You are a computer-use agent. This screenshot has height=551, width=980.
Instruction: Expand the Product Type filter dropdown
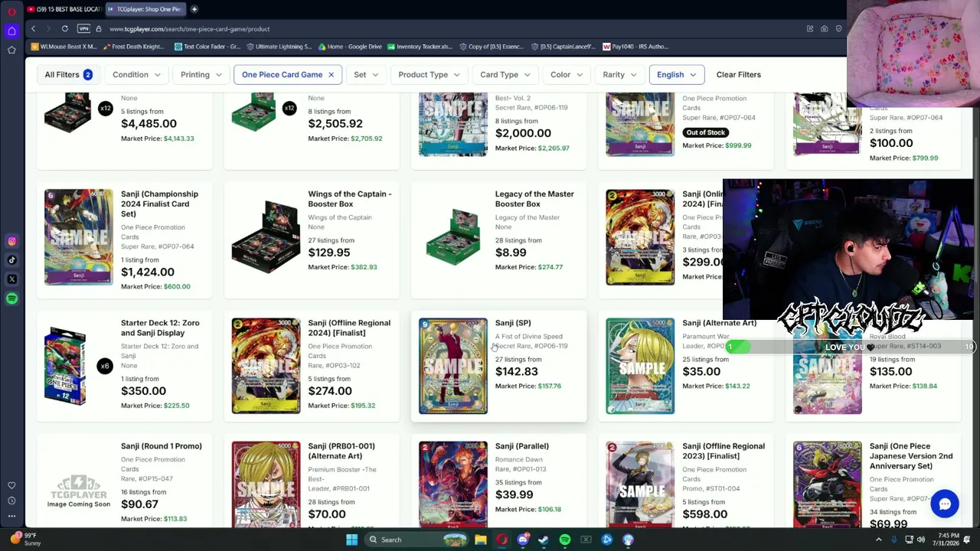(x=429, y=75)
